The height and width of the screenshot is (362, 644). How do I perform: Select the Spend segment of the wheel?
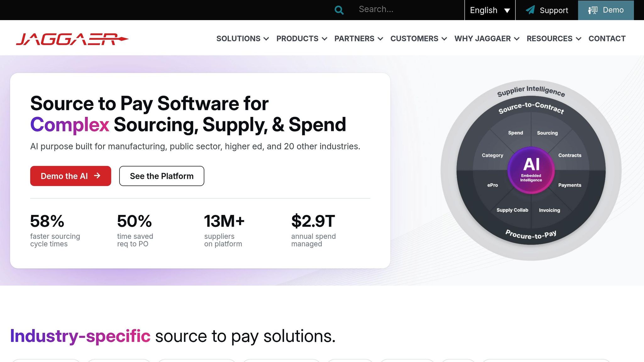point(515,133)
